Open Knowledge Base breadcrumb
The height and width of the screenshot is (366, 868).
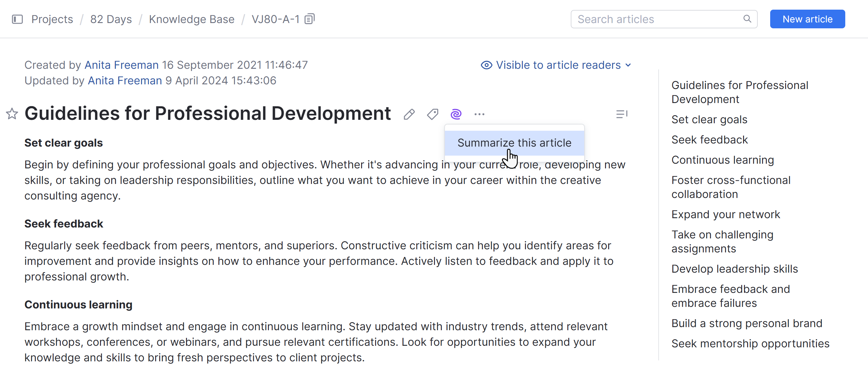point(191,19)
